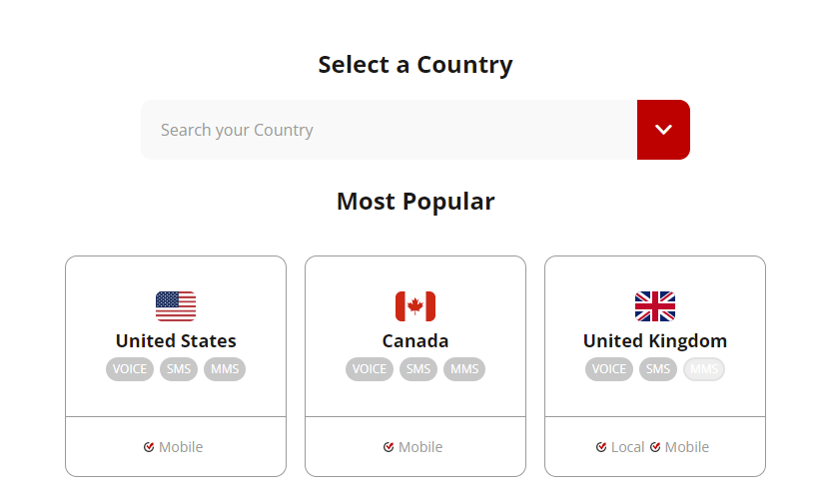Click the Mobile checkmark icon under Canada
This screenshot has width=818, height=504.
(389, 447)
